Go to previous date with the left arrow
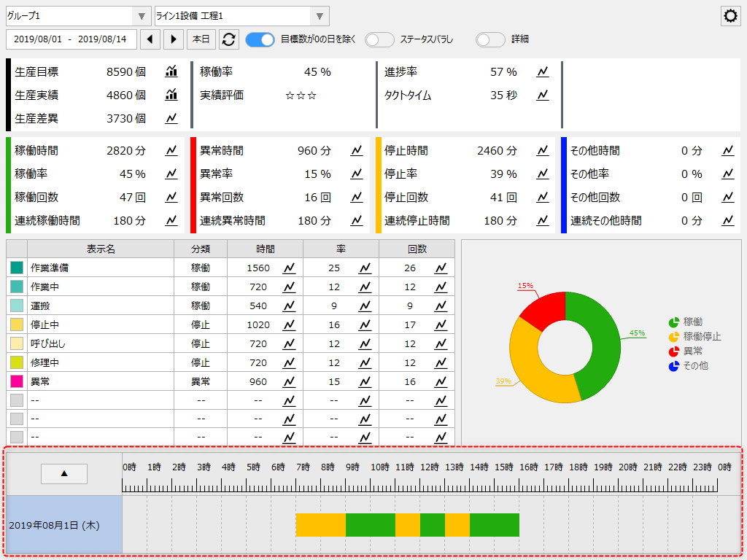This screenshot has width=747, height=560. (151, 41)
